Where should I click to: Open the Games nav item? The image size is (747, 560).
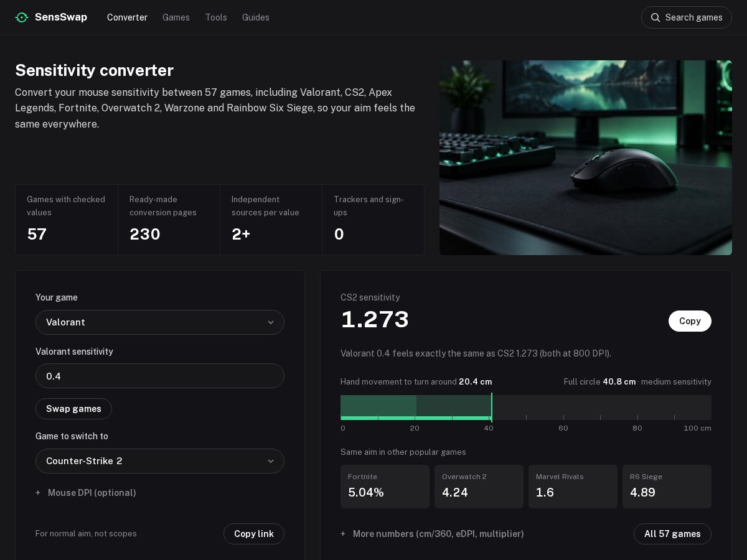(x=176, y=17)
